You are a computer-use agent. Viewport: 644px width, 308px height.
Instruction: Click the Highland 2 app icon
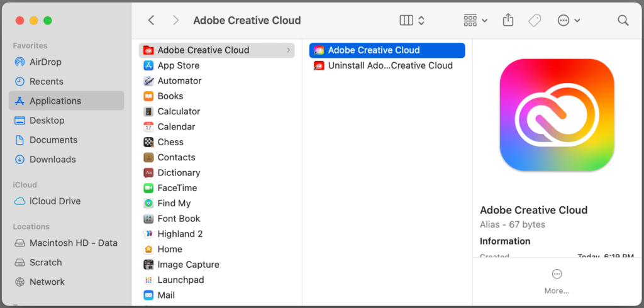[x=148, y=234]
